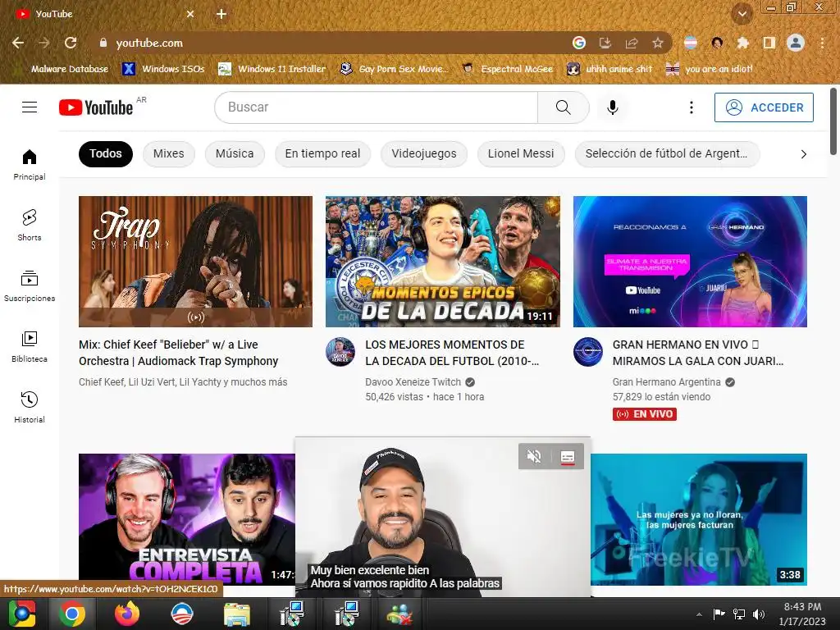Image resolution: width=840 pixels, height=630 pixels.
Task: Open Windows ISOs bookmark
Action: click(163, 69)
